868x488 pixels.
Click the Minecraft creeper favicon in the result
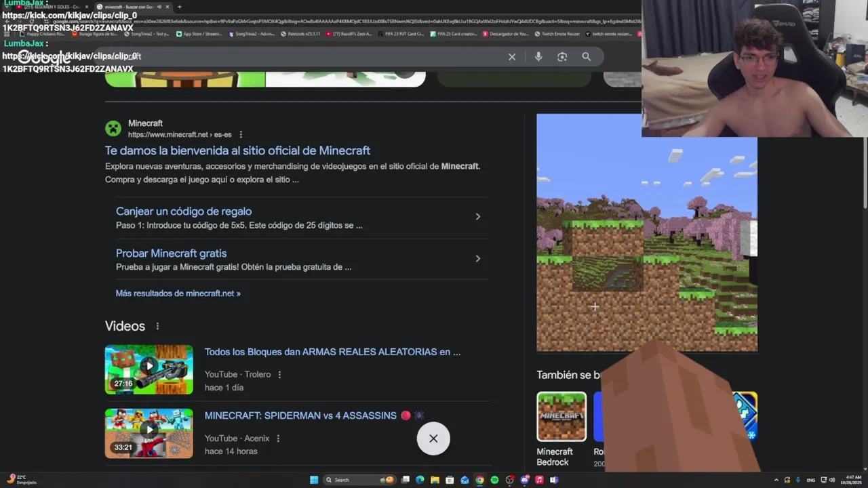click(113, 128)
